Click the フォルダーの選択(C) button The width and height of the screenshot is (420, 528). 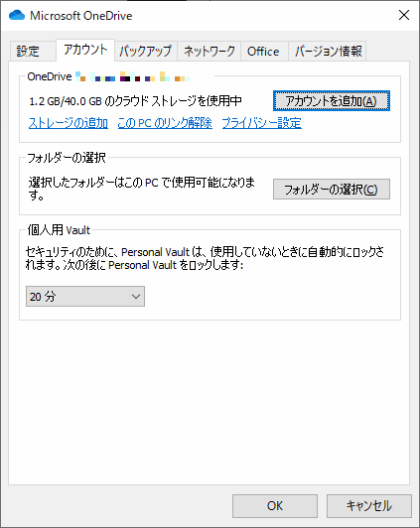pyautogui.click(x=331, y=190)
